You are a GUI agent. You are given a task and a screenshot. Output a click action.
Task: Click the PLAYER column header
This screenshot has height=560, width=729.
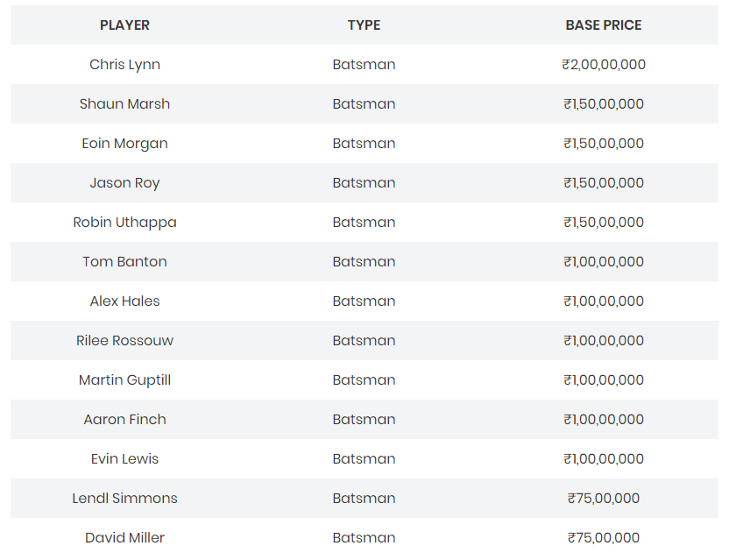click(x=124, y=25)
